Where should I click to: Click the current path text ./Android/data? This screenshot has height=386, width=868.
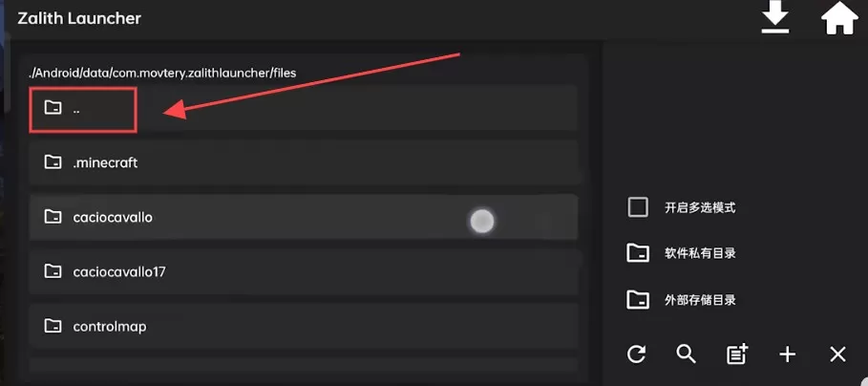[162, 73]
